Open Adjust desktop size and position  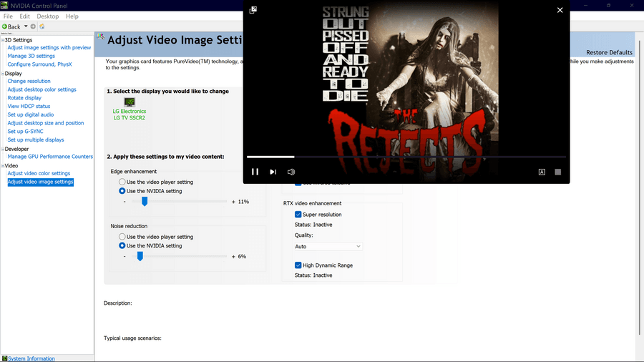click(x=46, y=123)
